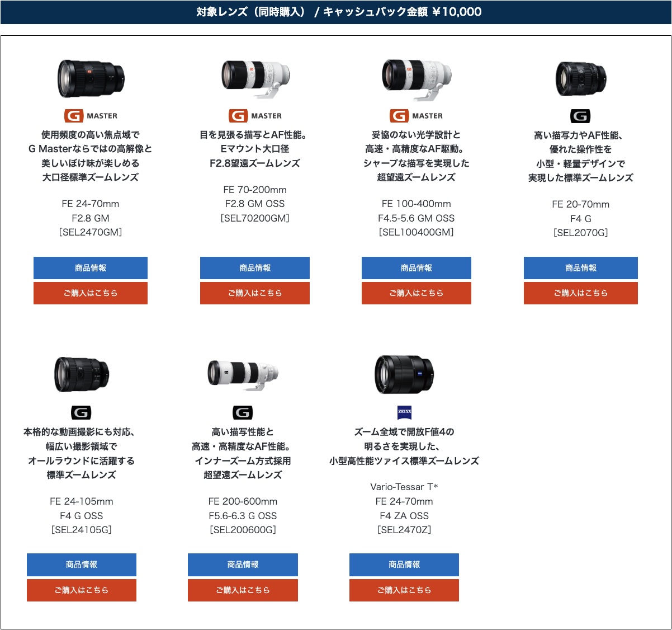Screen dimensions: 672x630
Task: Click the FE 70-200mm lens name
Action: point(255,190)
